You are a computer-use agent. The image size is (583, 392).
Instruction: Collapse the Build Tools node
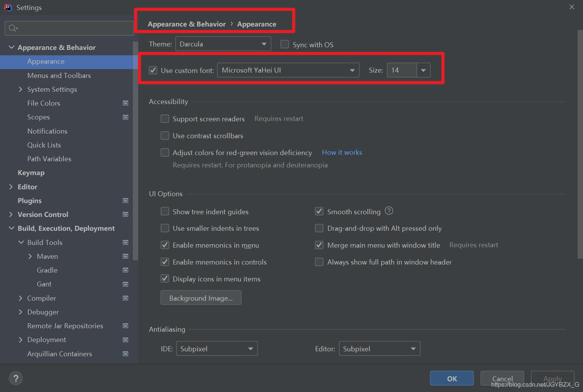(21, 242)
